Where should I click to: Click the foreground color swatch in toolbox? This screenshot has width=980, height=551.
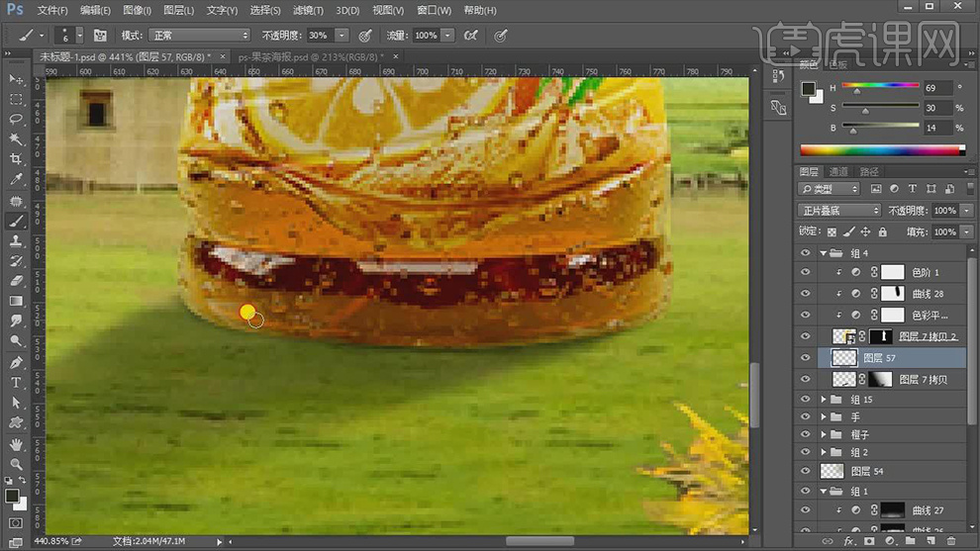(x=11, y=496)
